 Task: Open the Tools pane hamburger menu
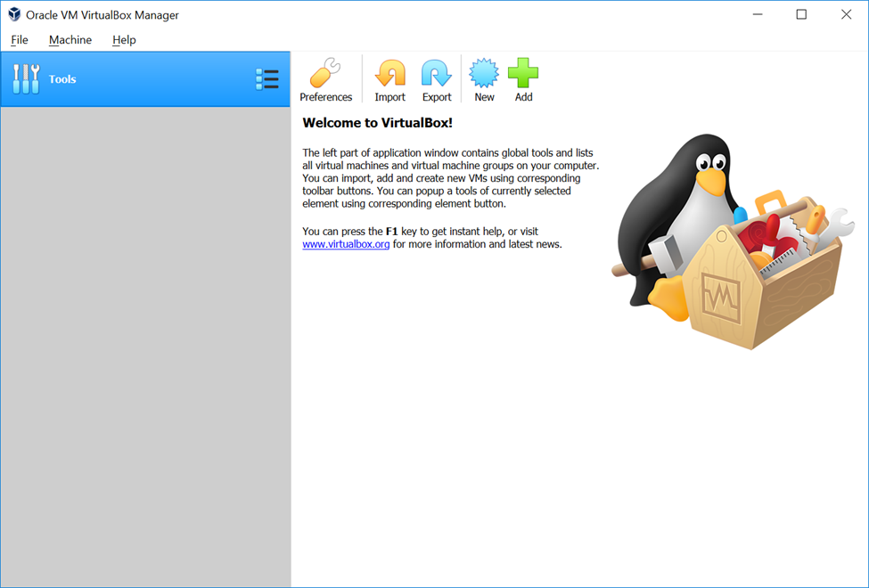(x=267, y=78)
